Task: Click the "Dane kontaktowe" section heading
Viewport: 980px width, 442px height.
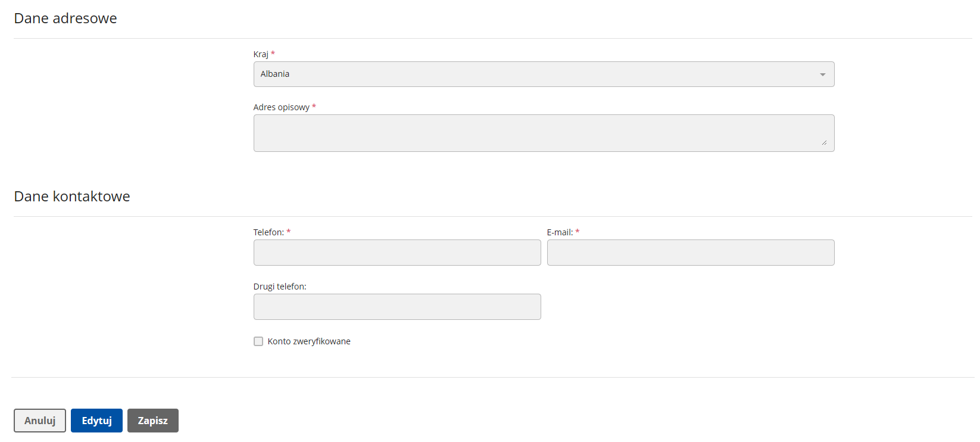Action: (72, 197)
